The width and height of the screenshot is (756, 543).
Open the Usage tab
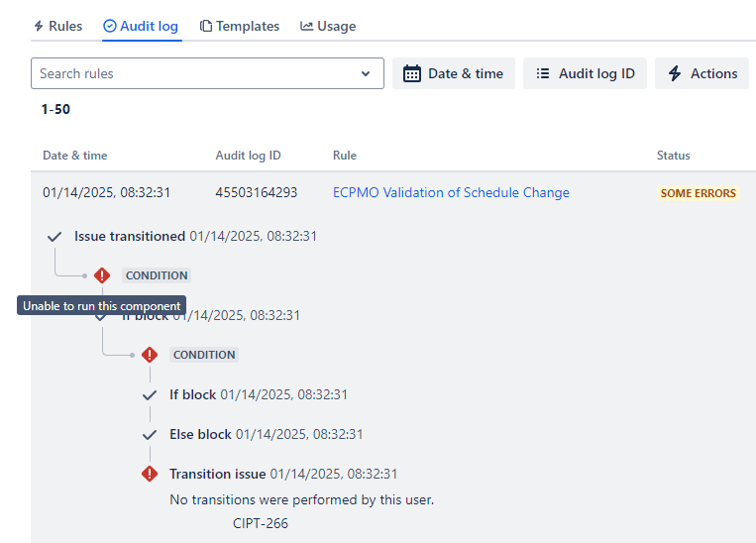(328, 26)
